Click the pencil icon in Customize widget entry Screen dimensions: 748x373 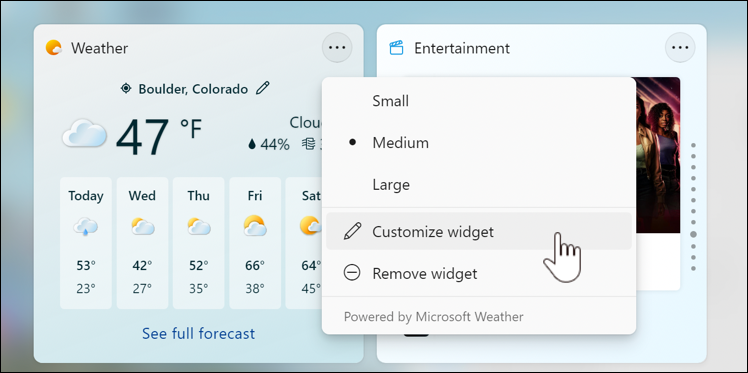coord(352,231)
